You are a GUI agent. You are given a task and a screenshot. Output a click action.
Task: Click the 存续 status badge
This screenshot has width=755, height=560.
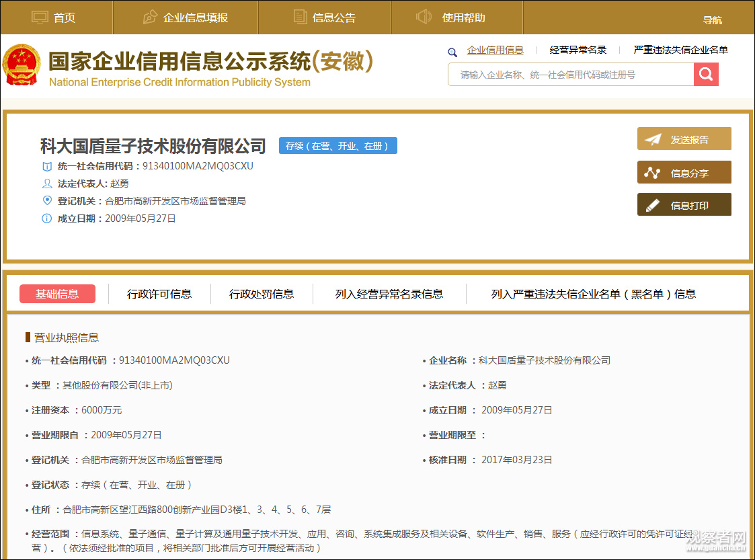[x=337, y=146]
